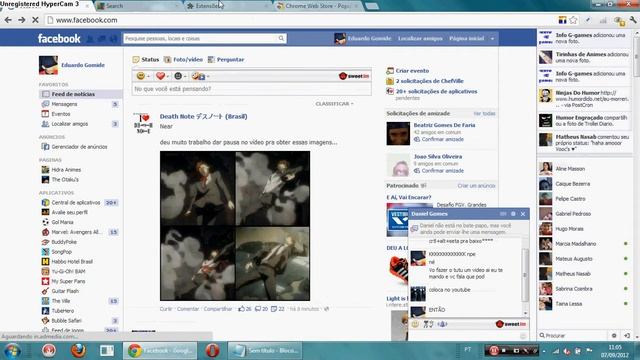The height and width of the screenshot is (360, 640).
Task: Click the status box 'No que você está pensando?'
Action: (251, 89)
